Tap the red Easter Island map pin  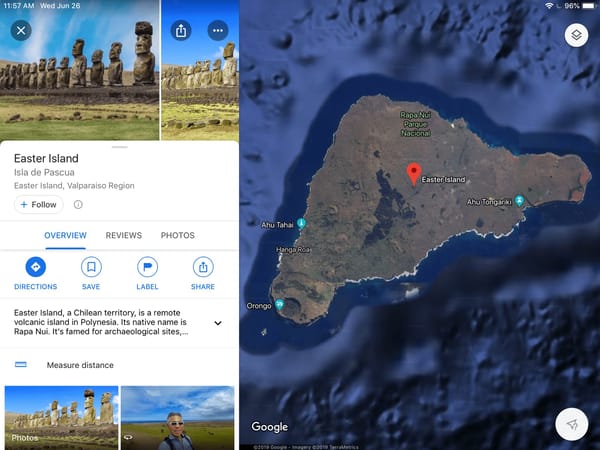pyautogui.click(x=414, y=174)
